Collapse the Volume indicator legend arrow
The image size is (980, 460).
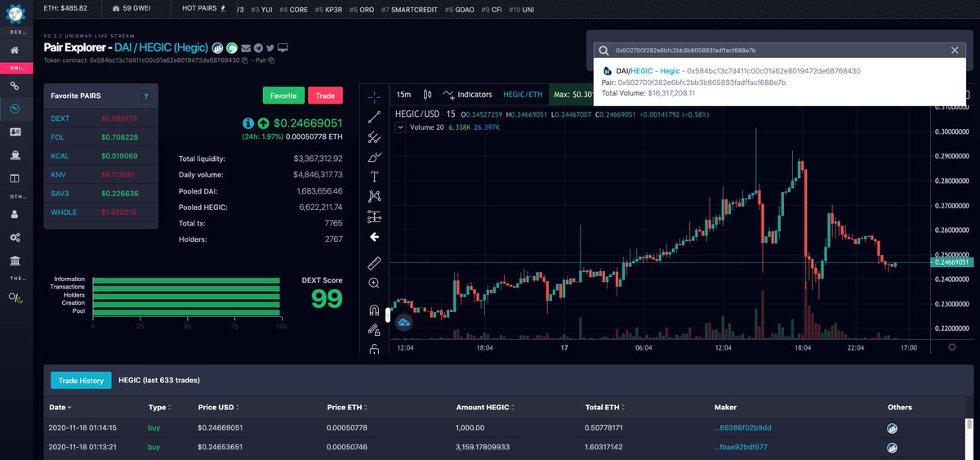tap(399, 127)
